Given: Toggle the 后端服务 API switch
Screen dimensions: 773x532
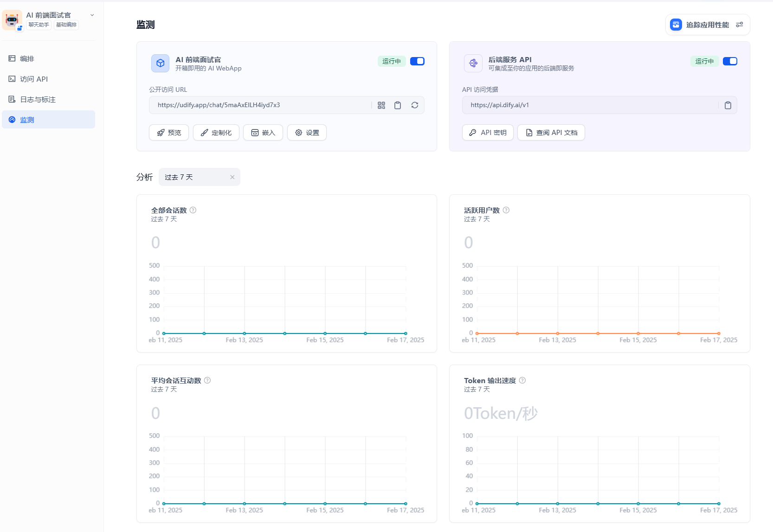Looking at the screenshot, I should 730,61.
